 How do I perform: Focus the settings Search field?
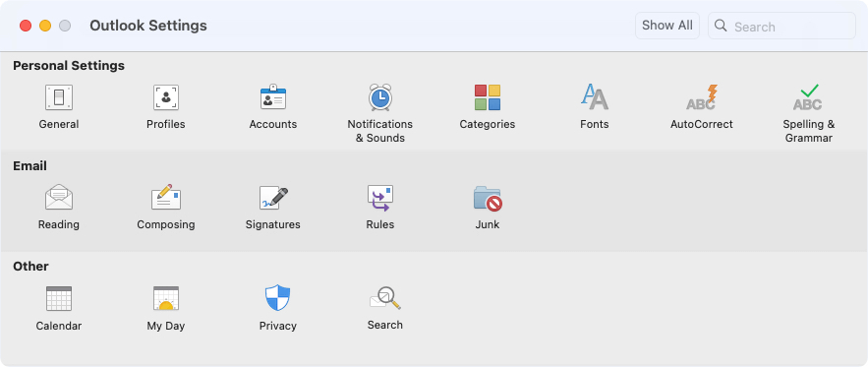point(781,26)
